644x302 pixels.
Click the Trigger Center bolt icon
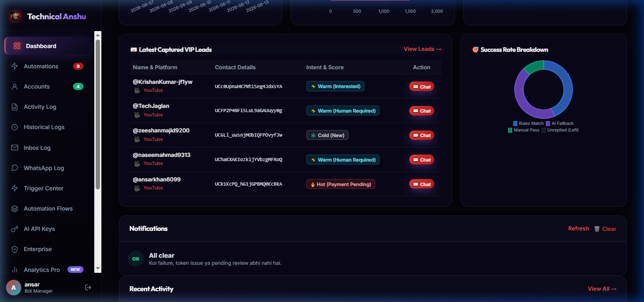click(x=15, y=188)
